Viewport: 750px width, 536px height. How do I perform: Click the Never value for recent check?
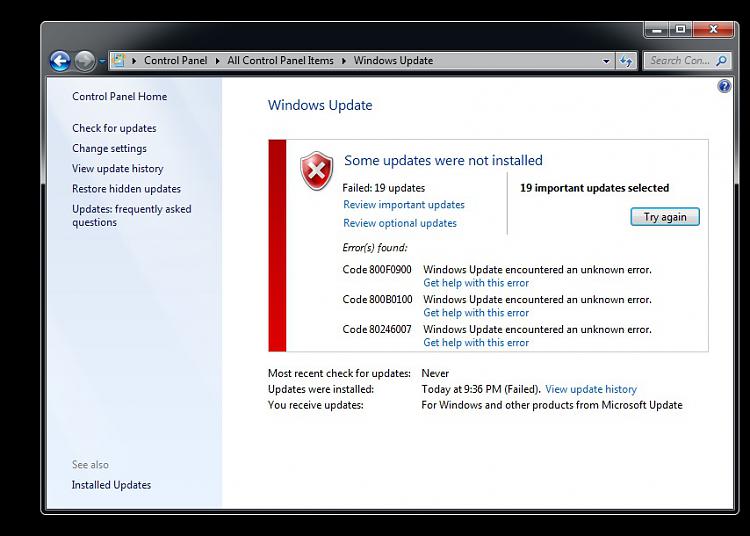(x=435, y=373)
